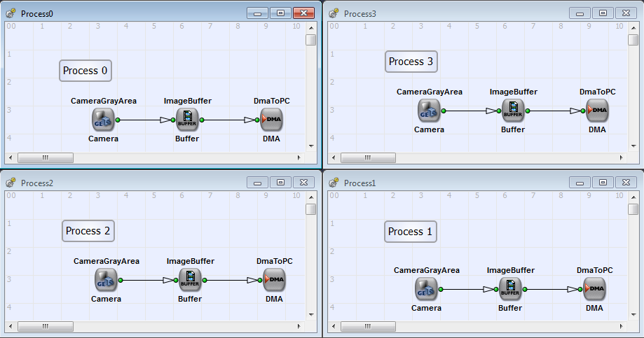The image size is (644, 338).
Task: Select the 'Process 2' label box
Action: (88, 231)
